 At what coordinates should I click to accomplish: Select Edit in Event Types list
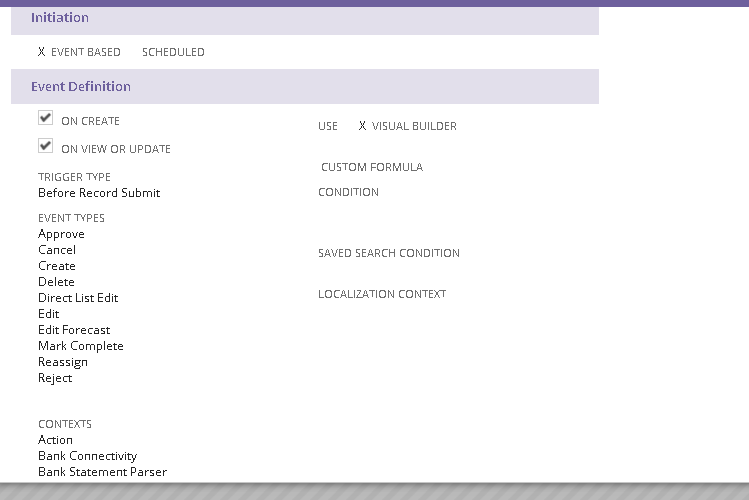pyautogui.click(x=49, y=314)
